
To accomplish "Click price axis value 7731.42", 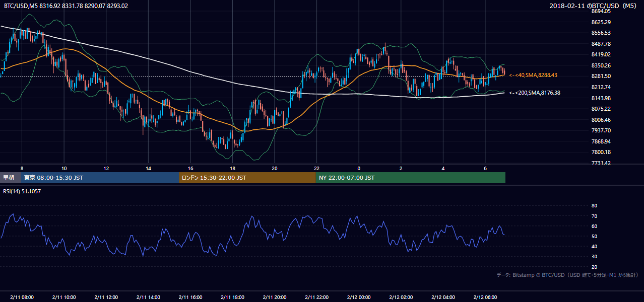I will coord(601,163).
